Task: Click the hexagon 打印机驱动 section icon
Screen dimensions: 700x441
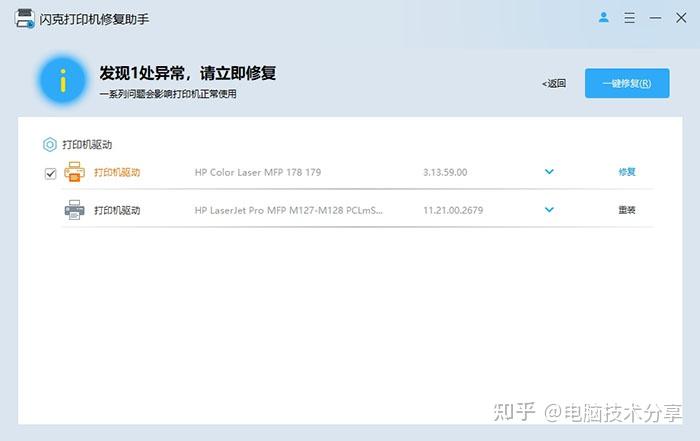Action: (x=50, y=144)
